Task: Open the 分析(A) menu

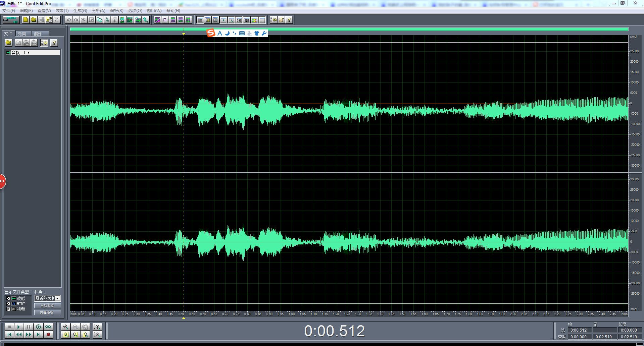Action: [99, 11]
